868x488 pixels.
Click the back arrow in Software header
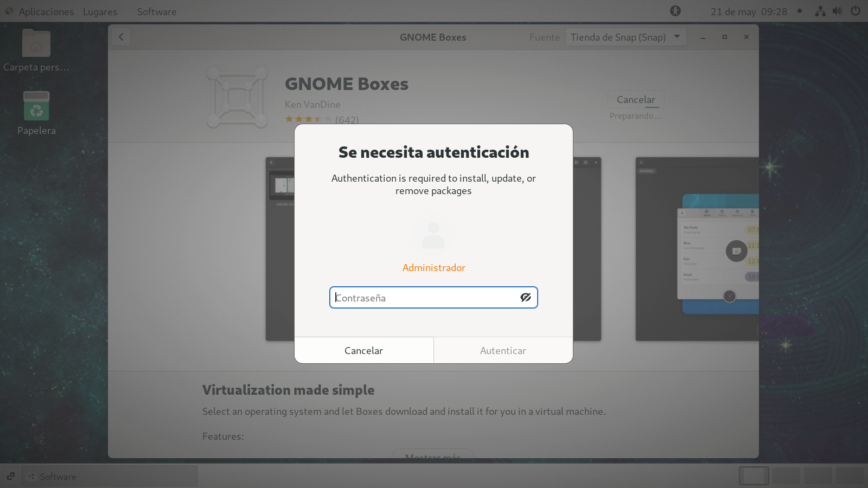click(x=121, y=37)
